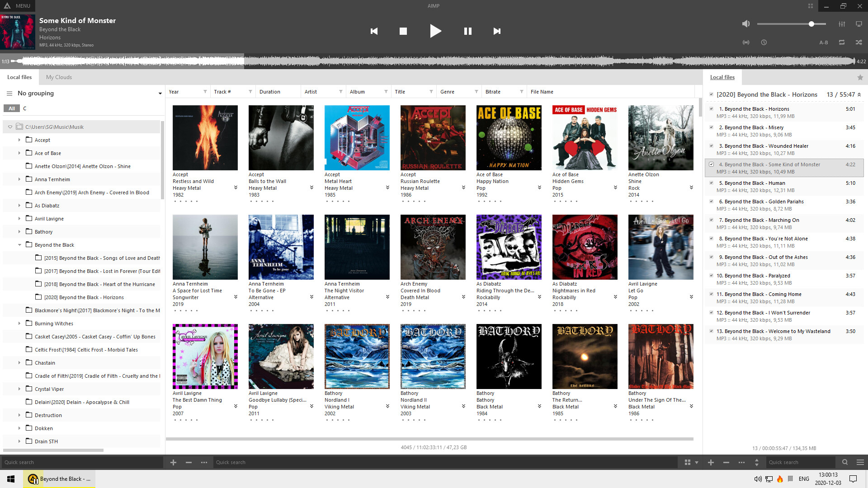Stop playback with the stop button

[403, 31]
